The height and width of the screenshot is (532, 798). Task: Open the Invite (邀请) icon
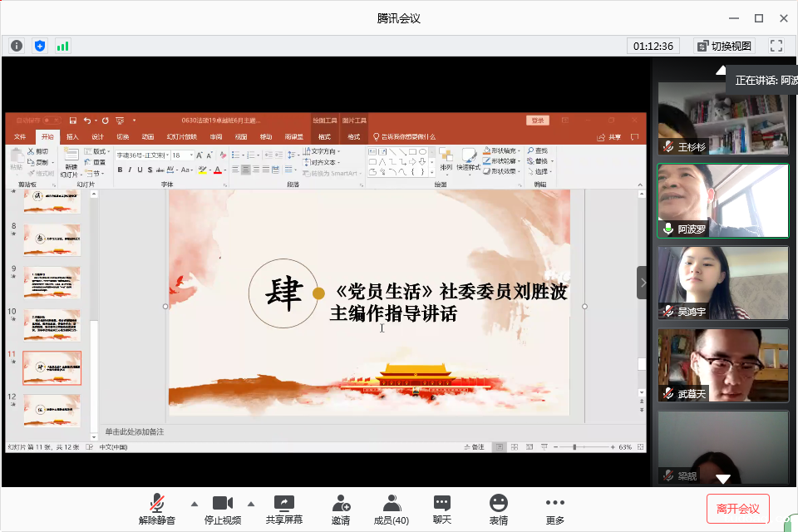click(x=341, y=509)
